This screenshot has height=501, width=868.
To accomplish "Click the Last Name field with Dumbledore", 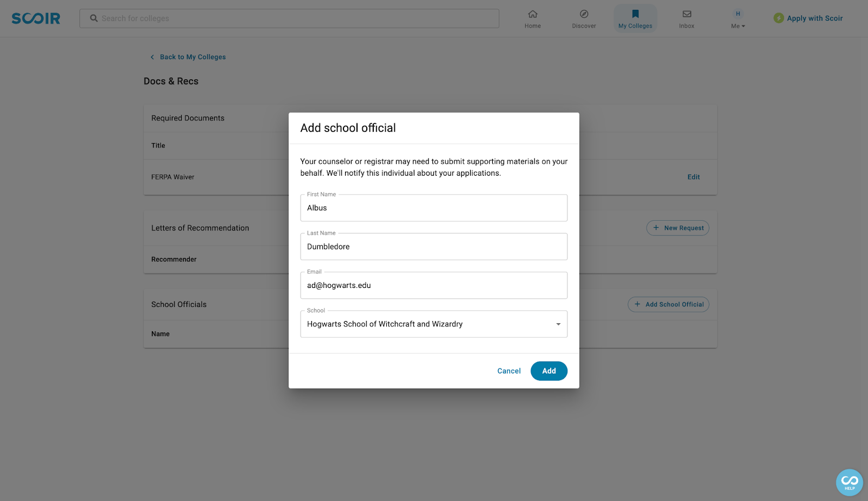I will point(434,247).
